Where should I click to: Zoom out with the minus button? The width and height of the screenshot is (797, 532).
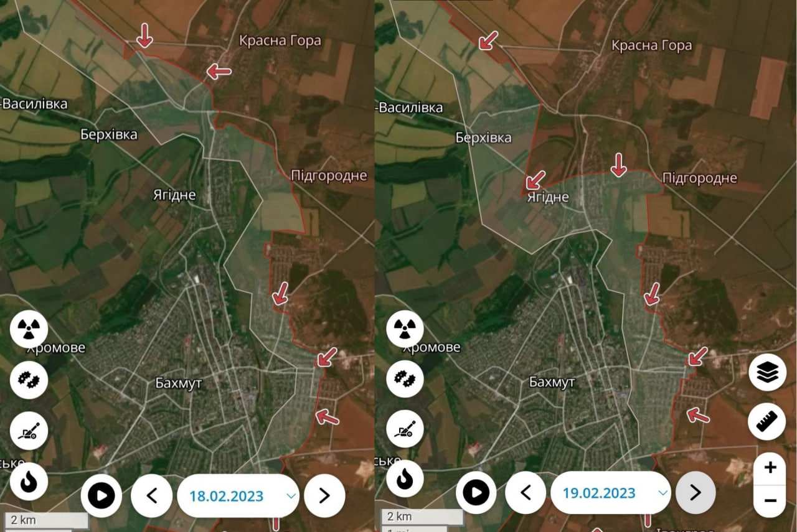coord(770,501)
